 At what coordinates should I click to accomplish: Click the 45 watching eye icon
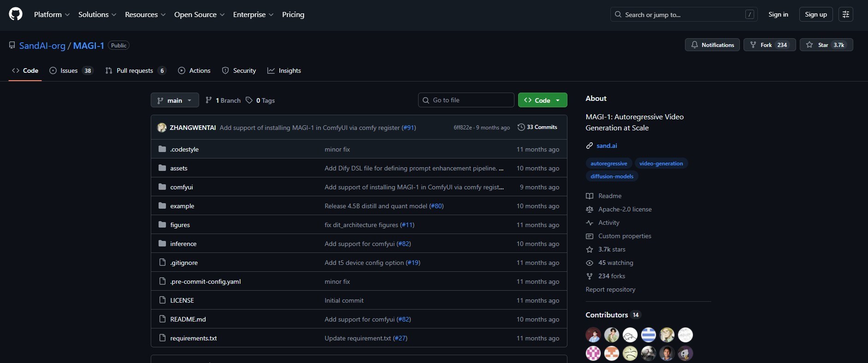click(x=590, y=263)
